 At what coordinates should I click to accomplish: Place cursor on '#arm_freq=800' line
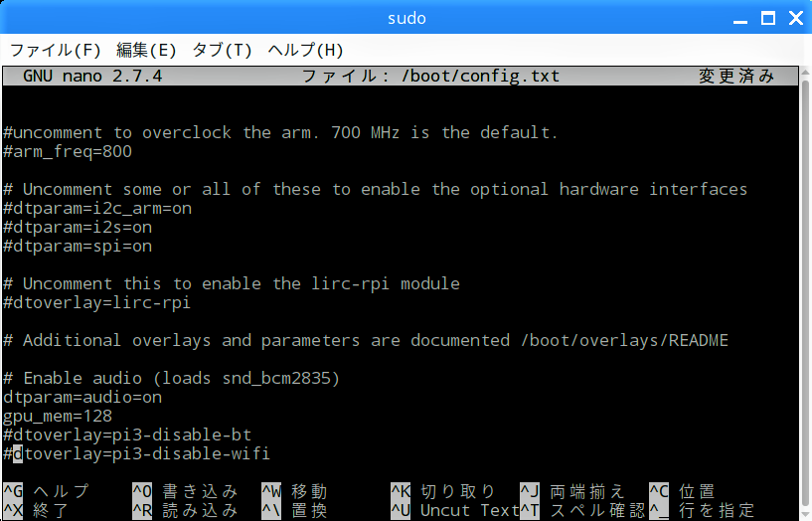pyautogui.click(x=68, y=152)
